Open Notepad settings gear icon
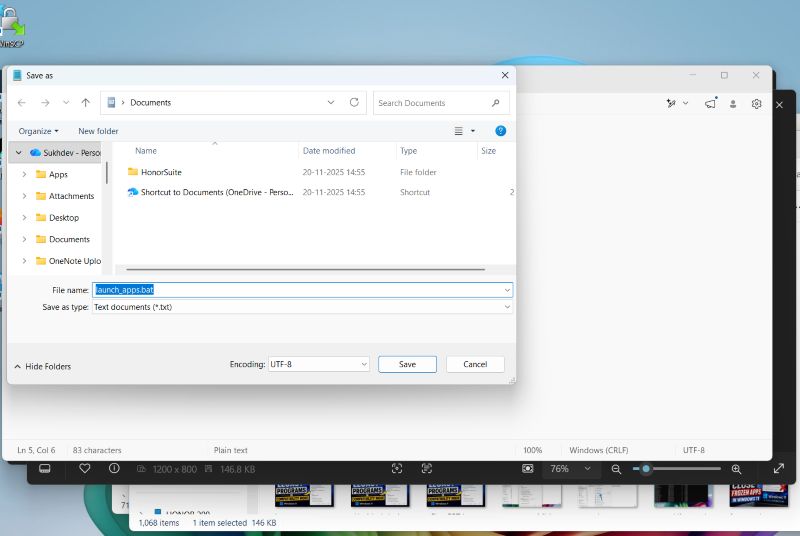Viewport: 800px width, 536px height. tap(756, 104)
